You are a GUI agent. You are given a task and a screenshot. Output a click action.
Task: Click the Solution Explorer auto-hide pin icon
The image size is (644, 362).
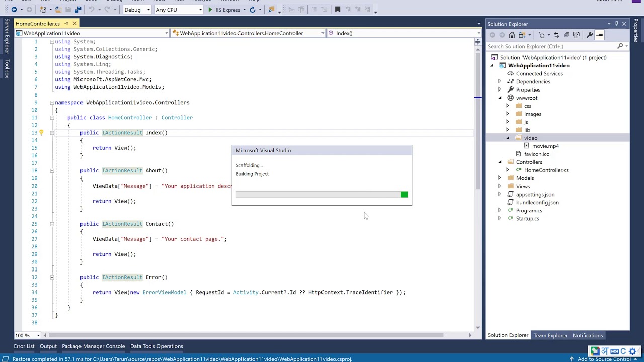(x=616, y=24)
